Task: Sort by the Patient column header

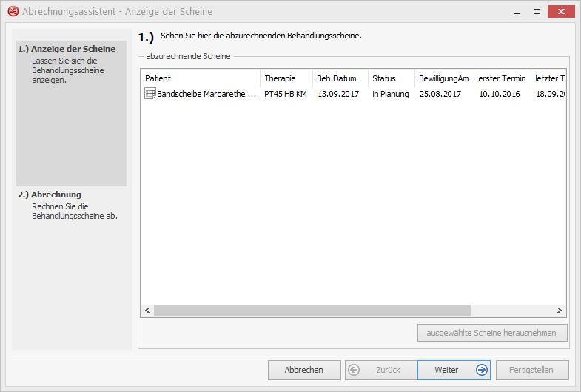Action: pyautogui.click(x=200, y=78)
